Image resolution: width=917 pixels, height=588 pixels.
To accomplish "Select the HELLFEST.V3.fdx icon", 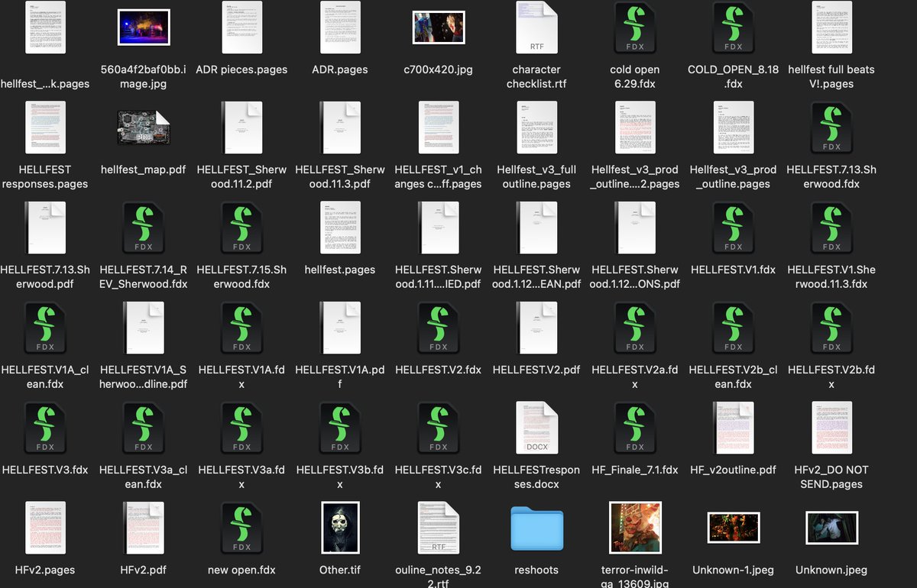I will pyautogui.click(x=46, y=428).
